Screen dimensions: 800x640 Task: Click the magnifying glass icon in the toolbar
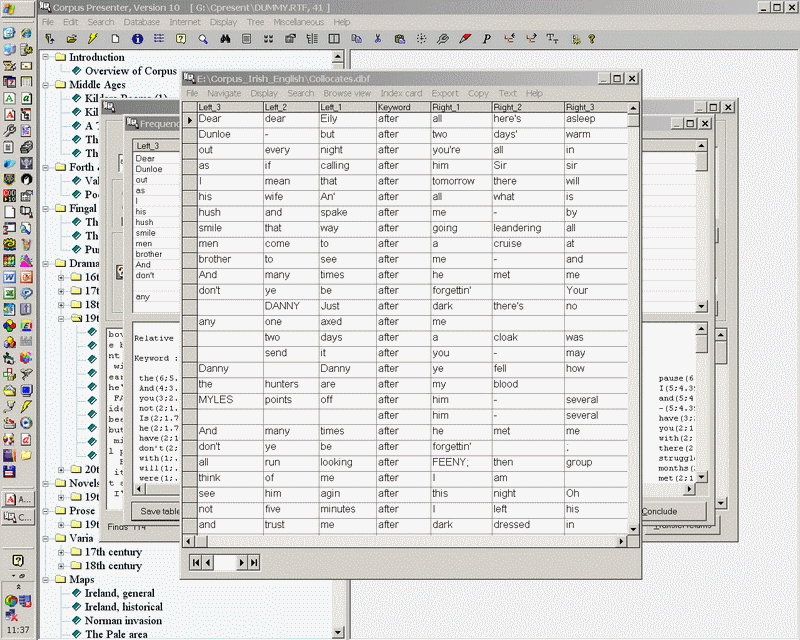click(203, 39)
